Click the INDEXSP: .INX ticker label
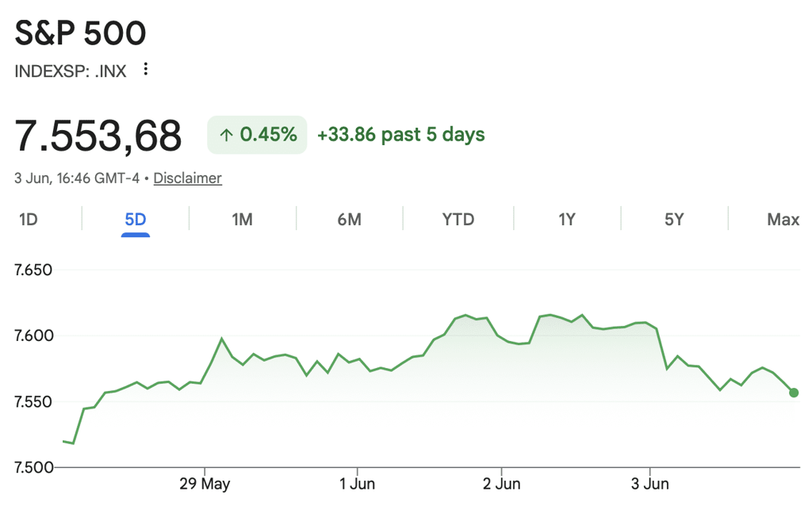The height and width of the screenshot is (506, 812). click(x=71, y=71)
